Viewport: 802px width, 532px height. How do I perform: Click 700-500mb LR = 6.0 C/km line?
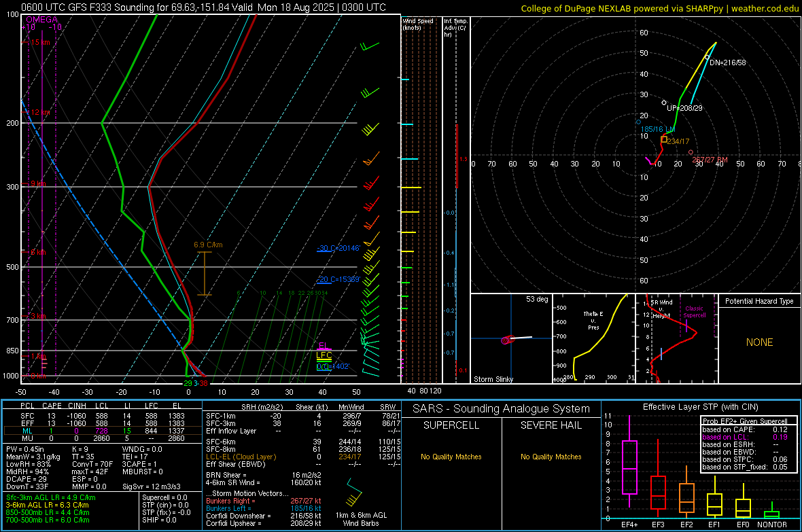pyautogui.click(x=48, y=520)
